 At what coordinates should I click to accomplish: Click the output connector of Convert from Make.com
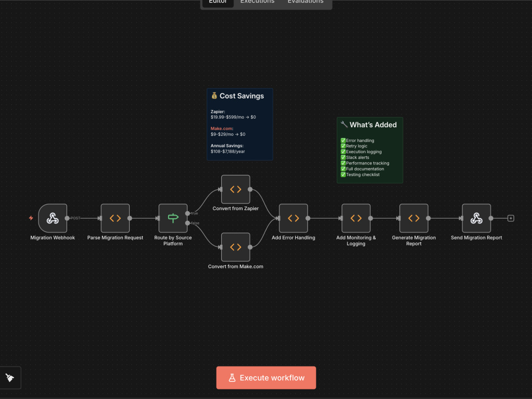click(250, 247)
